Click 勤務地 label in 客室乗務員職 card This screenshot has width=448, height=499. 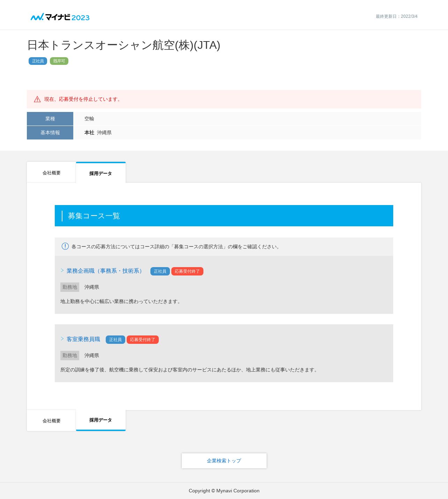pos(70,355)
